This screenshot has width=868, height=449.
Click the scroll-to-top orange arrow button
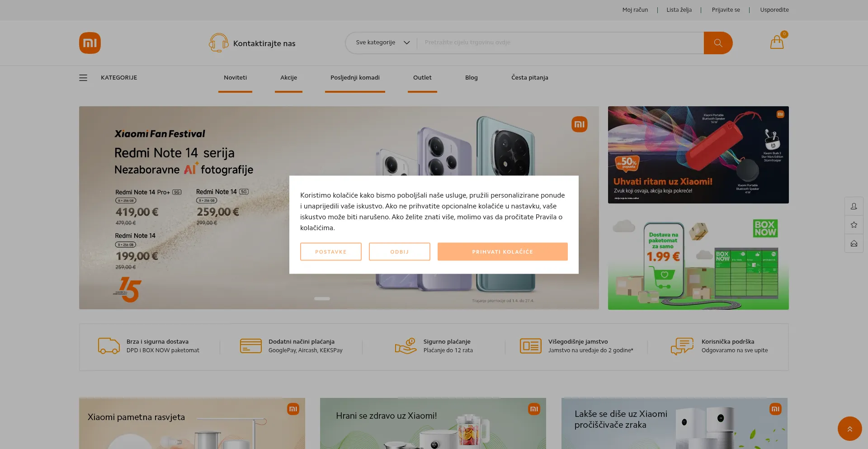[849, 429]
